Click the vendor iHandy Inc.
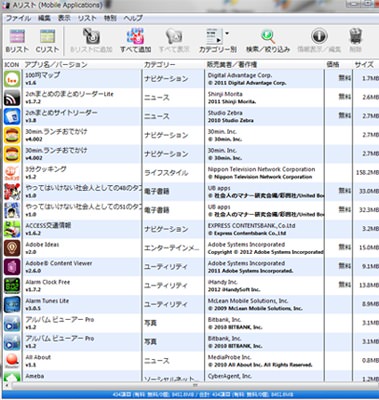 [223, 282]
